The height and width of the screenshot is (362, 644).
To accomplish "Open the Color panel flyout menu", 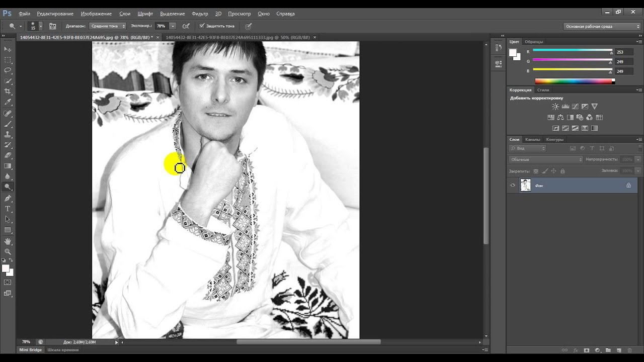I will pos(639,42).
